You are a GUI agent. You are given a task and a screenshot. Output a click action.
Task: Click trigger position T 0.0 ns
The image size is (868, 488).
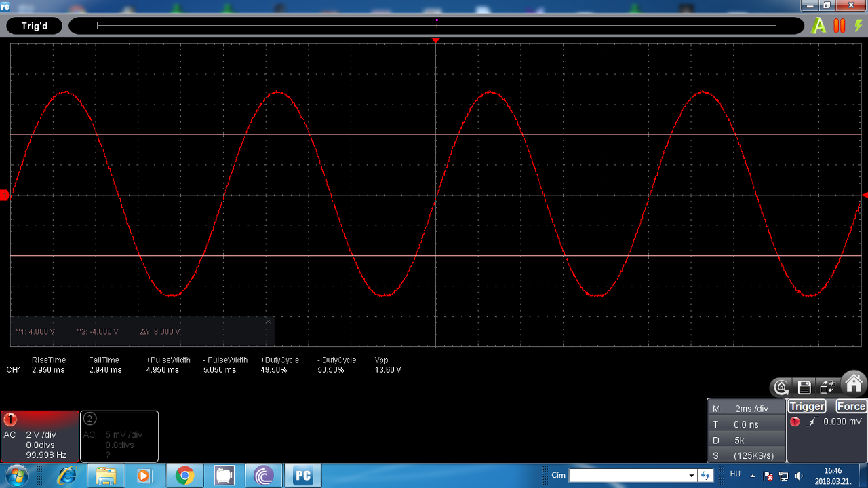[x=746, y=424]
